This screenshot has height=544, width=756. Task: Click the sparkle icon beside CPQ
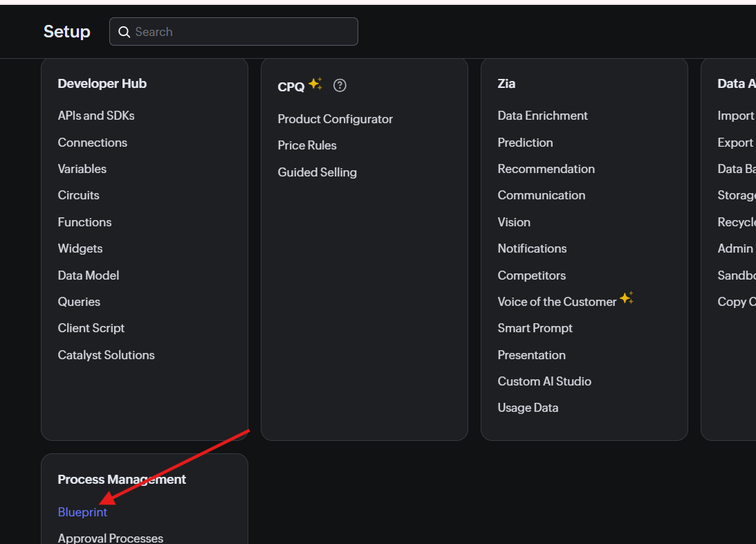[315, 84]
